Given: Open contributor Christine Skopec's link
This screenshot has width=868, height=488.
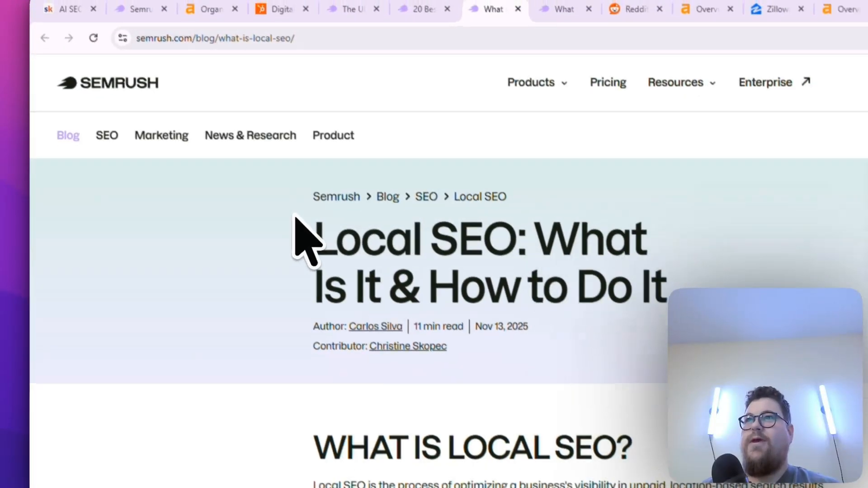Looking at the screenshot, I should (407, 345).
